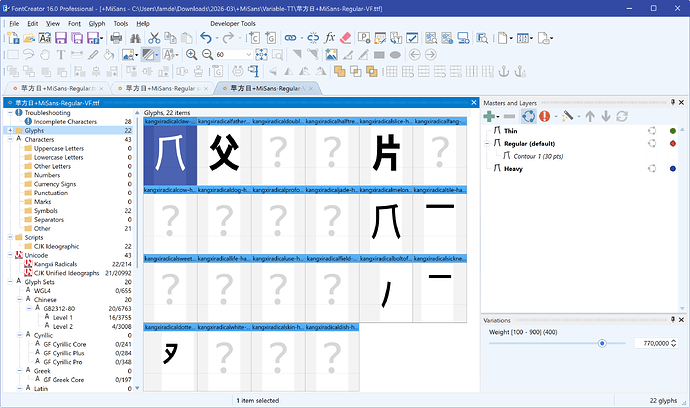690x408 pixels.
Task: Click the Find binoculars icon
Action: (x=136, y=38)
